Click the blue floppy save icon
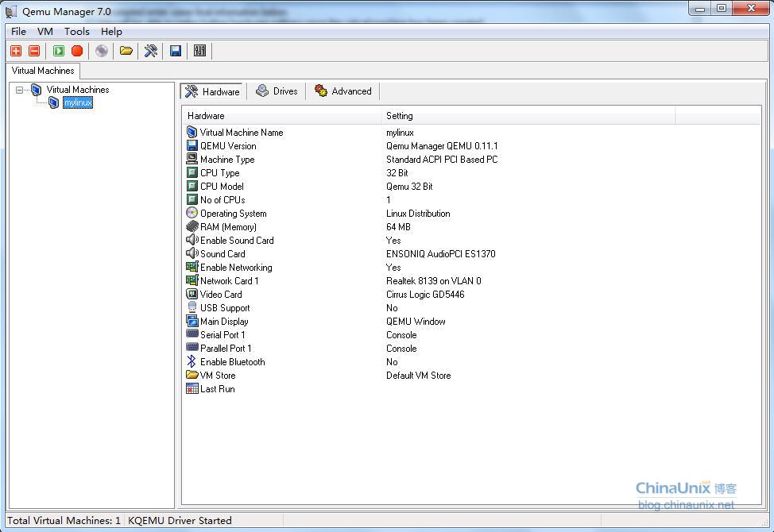 [x=176, y=51]
